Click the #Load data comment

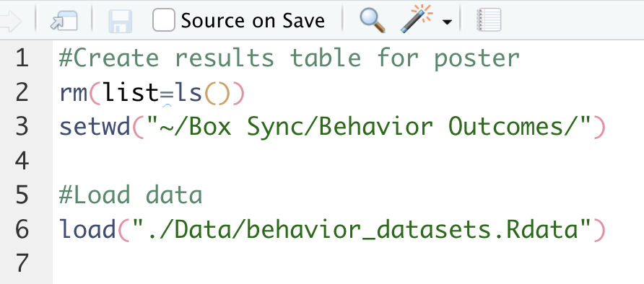pos(131,195)
